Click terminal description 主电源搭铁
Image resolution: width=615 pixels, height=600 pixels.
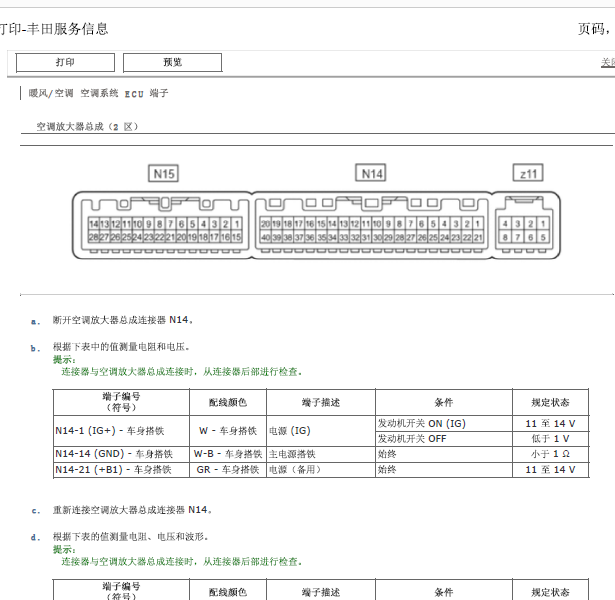(321, 454)
